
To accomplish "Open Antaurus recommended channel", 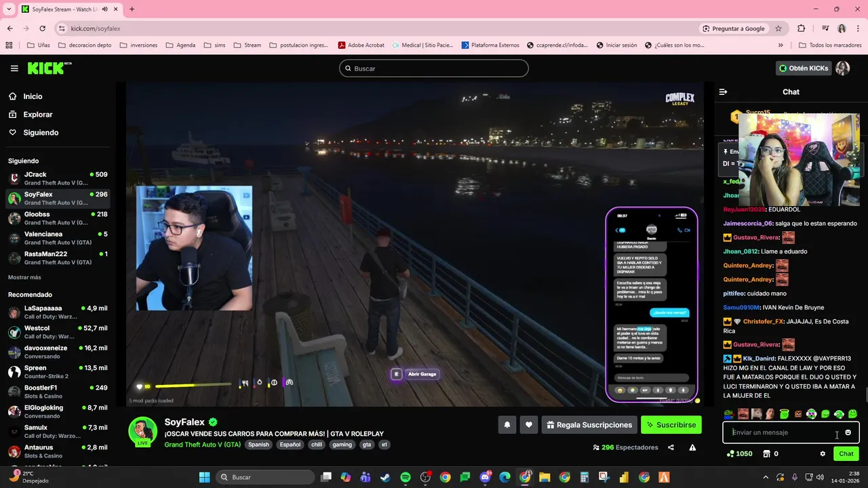I will point(58,451).
